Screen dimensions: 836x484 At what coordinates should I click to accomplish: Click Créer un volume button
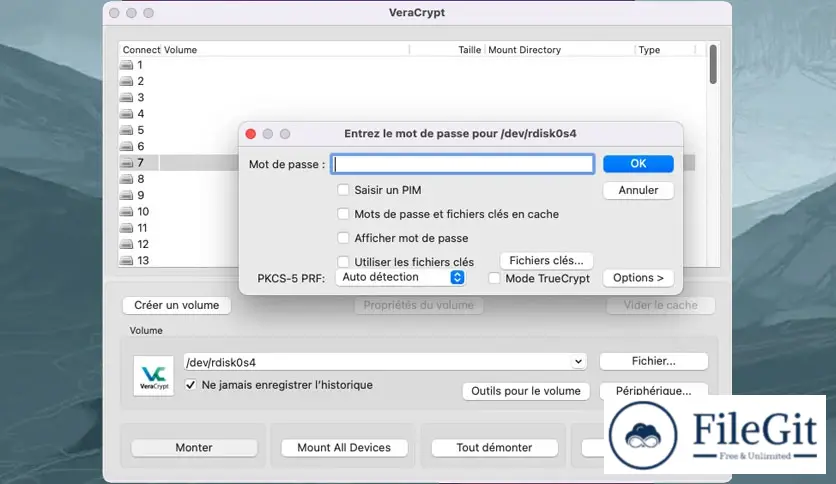coord(176,305)
